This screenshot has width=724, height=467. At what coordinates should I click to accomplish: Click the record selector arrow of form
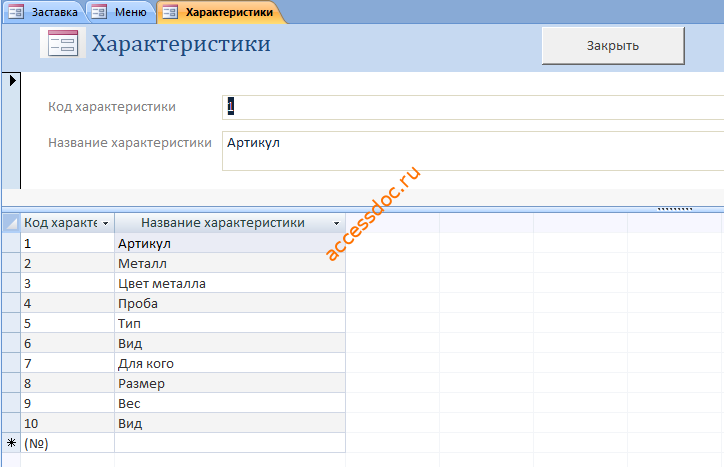pyautogui.click(x=12, y=80)
